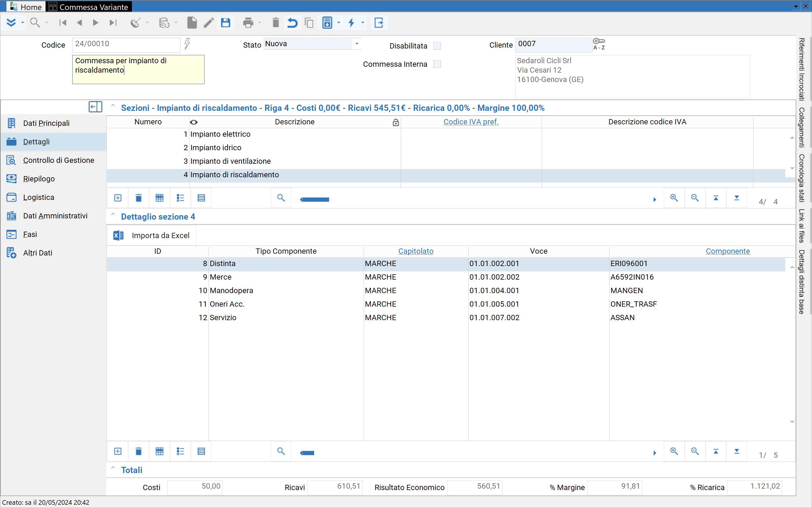Open the Stato dropdown
812x508 pixels.
tap(357, 44)
